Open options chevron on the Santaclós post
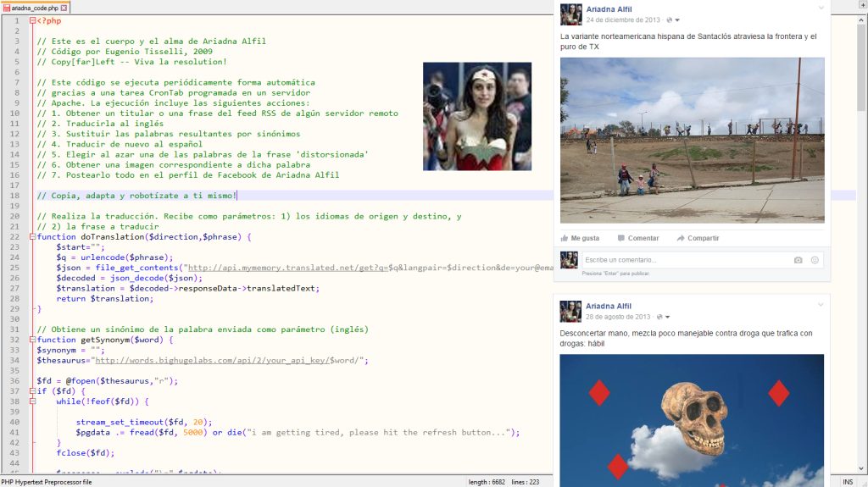 [x=821, y=8]
